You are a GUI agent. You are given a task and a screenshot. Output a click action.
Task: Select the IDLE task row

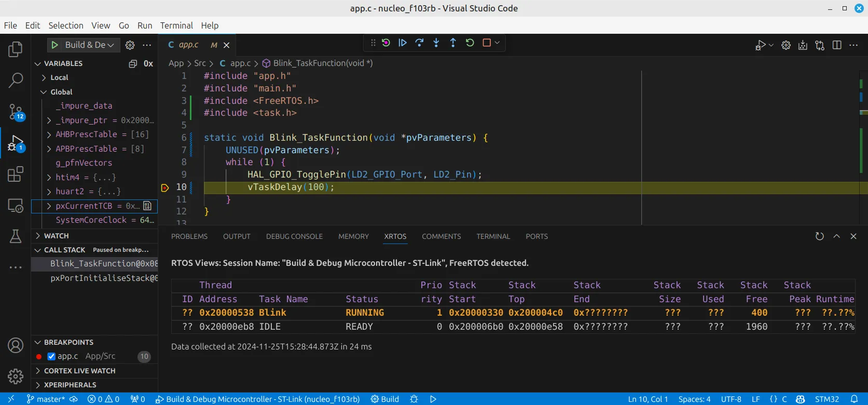(513, 327)
